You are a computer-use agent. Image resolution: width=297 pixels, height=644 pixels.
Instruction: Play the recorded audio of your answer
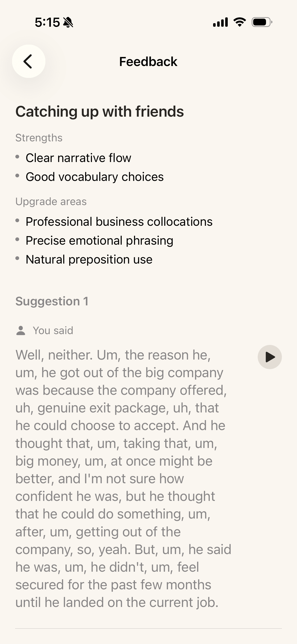click(270, 357)
